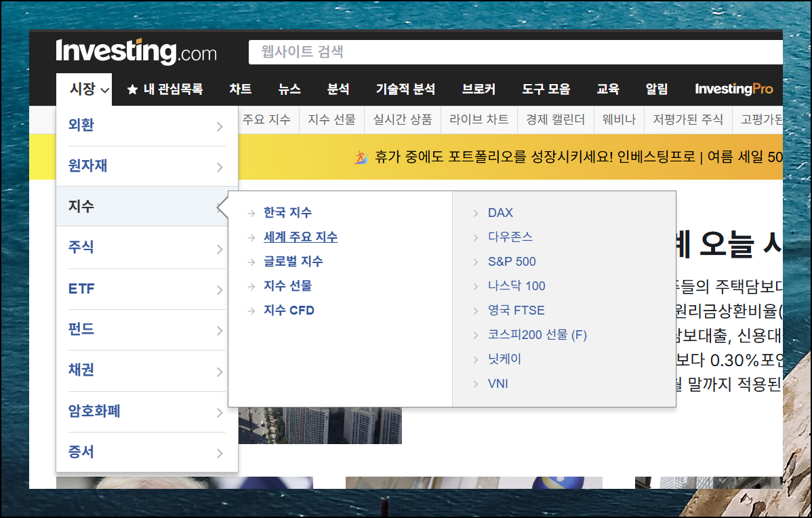This screenshot has height=518, width=812.
Task: Go to the S&P 500 index
Action: click(512, 262)
